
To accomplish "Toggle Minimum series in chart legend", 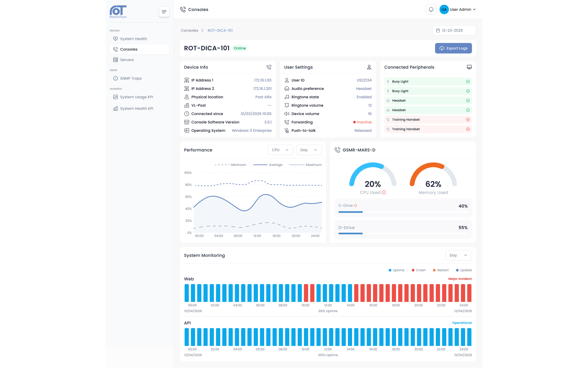I will coord(230,165).
